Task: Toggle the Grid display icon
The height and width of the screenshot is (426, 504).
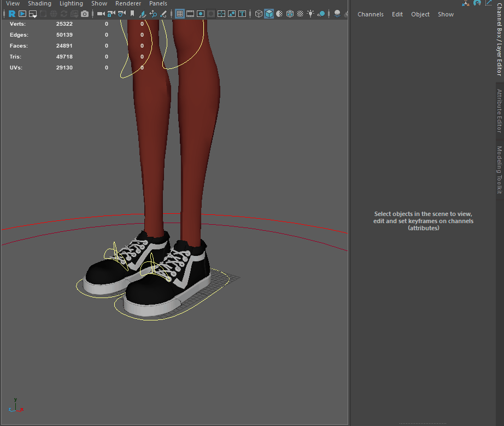Action: (179, 14)
